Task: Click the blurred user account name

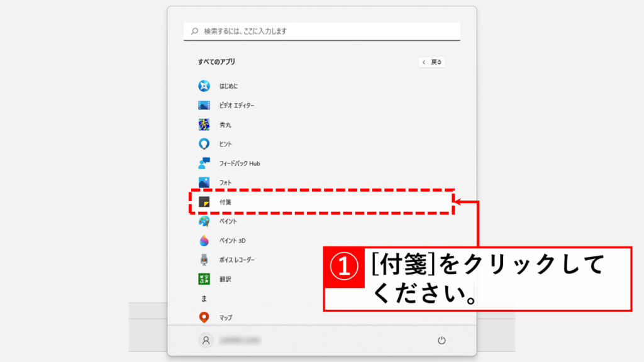Action: coord(240,340)
